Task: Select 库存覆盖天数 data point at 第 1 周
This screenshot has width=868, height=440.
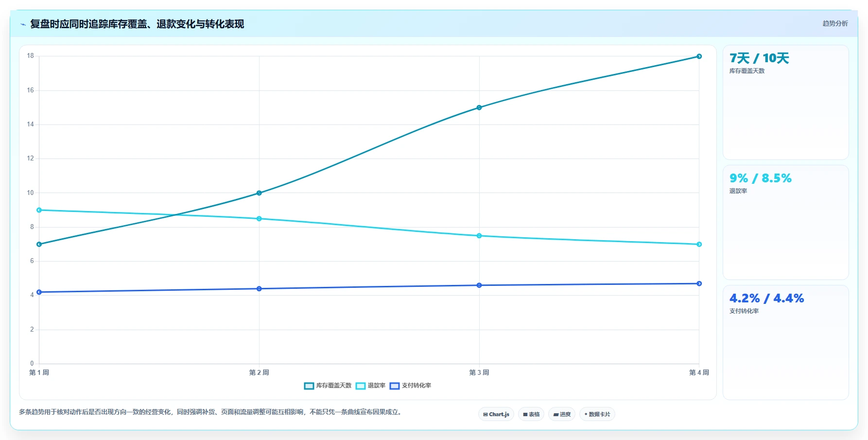Action: [39, 245]
